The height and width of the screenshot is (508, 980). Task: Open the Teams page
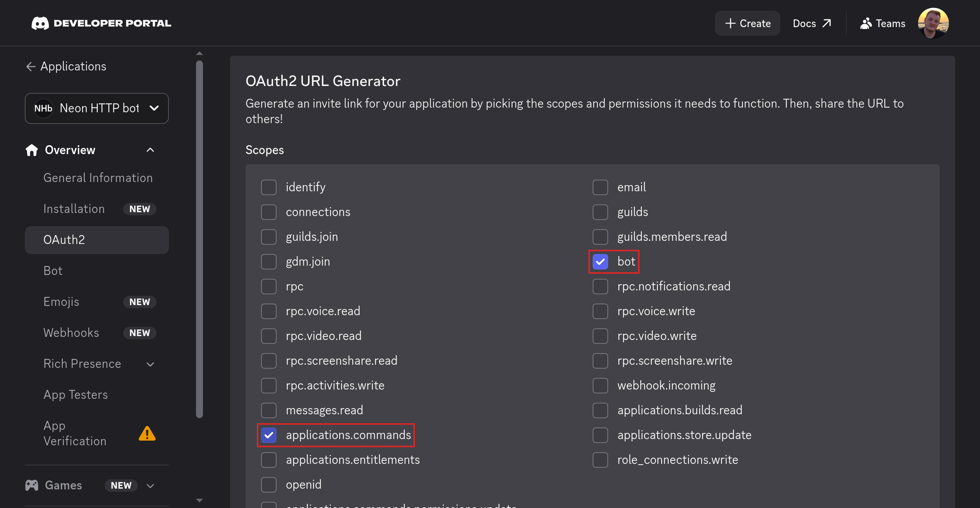883,23
